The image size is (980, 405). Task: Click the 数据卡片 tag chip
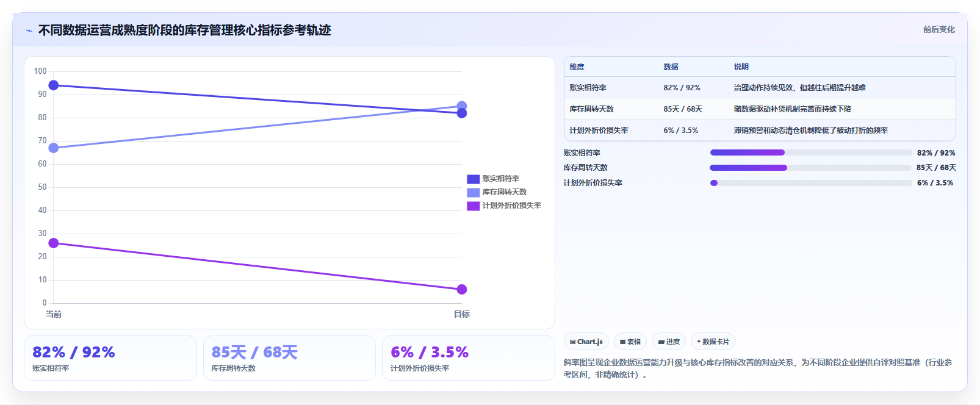[713, 342]
